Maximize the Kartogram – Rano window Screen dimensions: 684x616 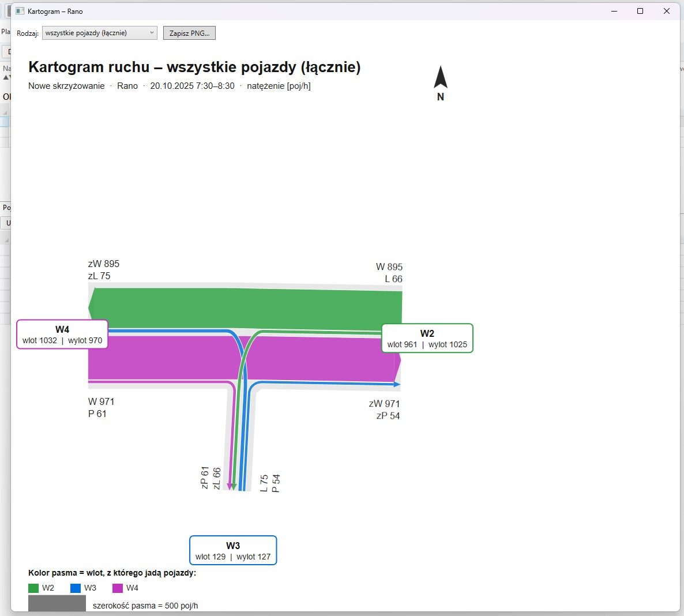coord(640,12)
